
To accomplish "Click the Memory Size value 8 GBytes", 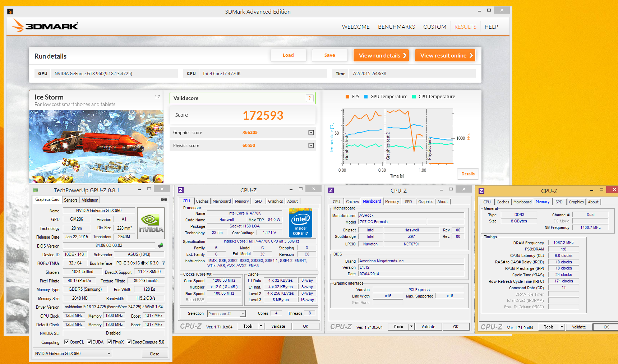I will [x=519, y=221].
